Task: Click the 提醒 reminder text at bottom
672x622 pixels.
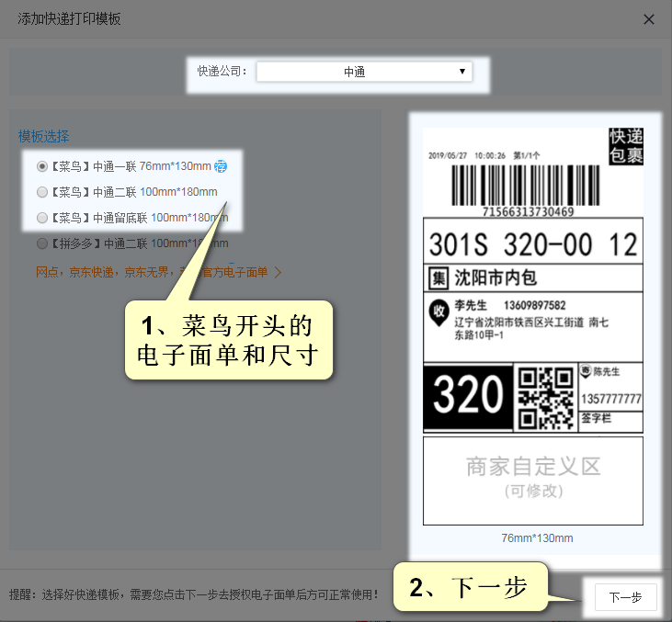Action: pos(194,594)
